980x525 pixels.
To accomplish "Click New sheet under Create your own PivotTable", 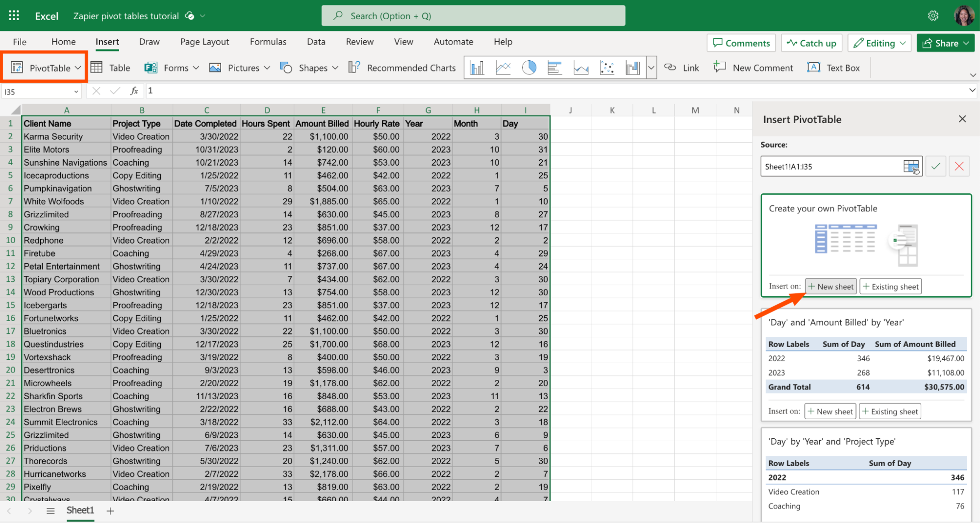I will tap(831, 286).
